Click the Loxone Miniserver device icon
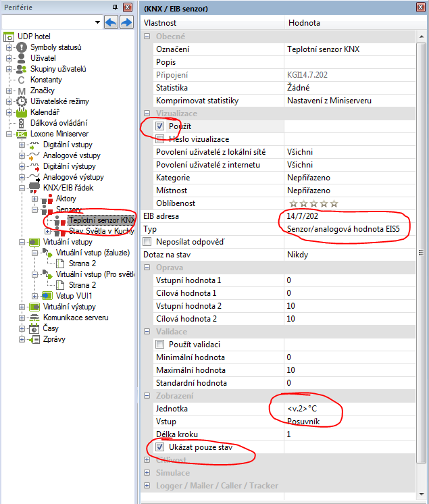Screen dimensions: 429x504 click(21, 134)
